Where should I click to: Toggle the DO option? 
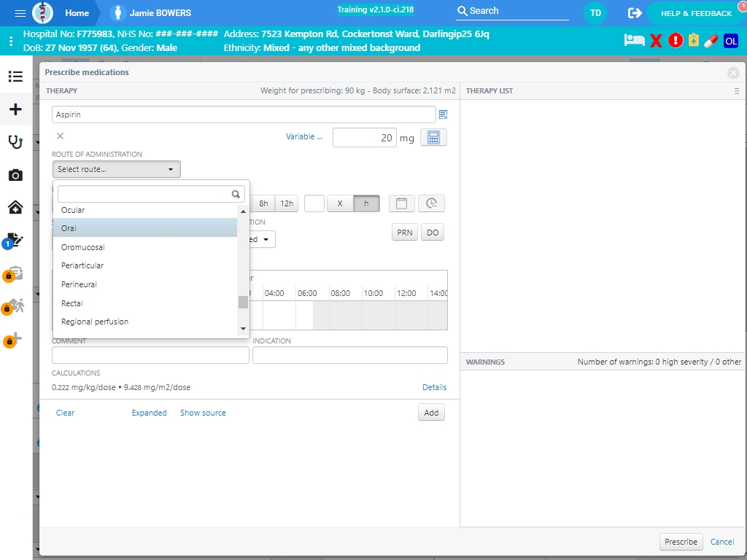432,233
